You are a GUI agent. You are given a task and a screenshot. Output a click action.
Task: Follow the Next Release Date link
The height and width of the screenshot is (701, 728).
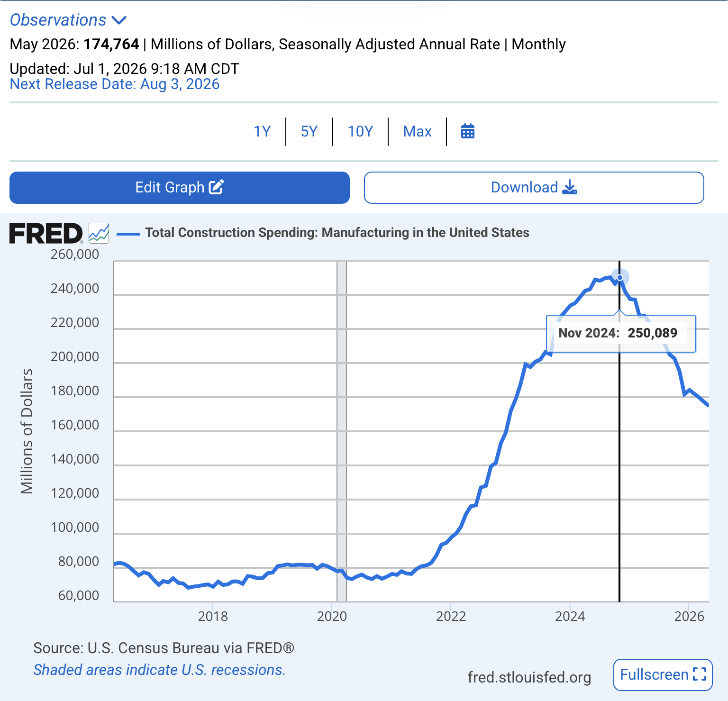(x=115, y=84)
